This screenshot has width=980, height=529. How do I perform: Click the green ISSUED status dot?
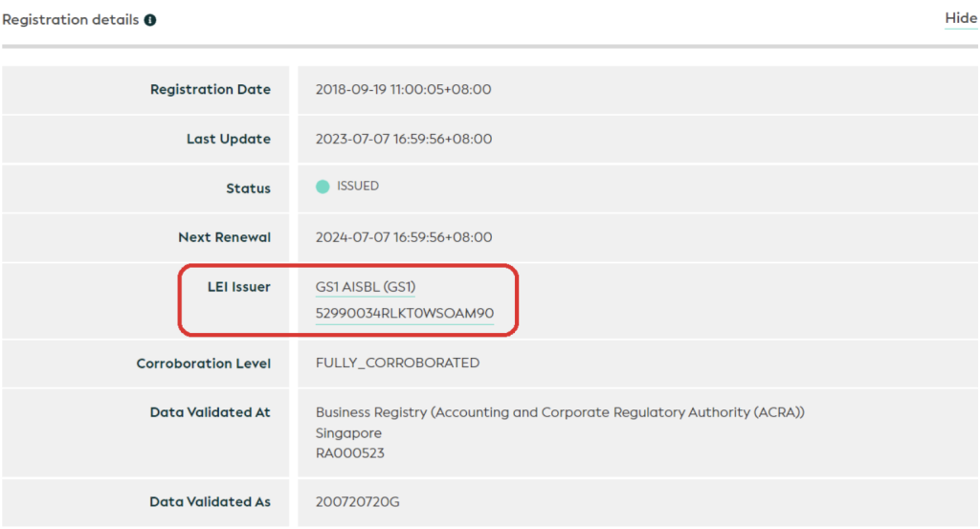tap(323, 187)
